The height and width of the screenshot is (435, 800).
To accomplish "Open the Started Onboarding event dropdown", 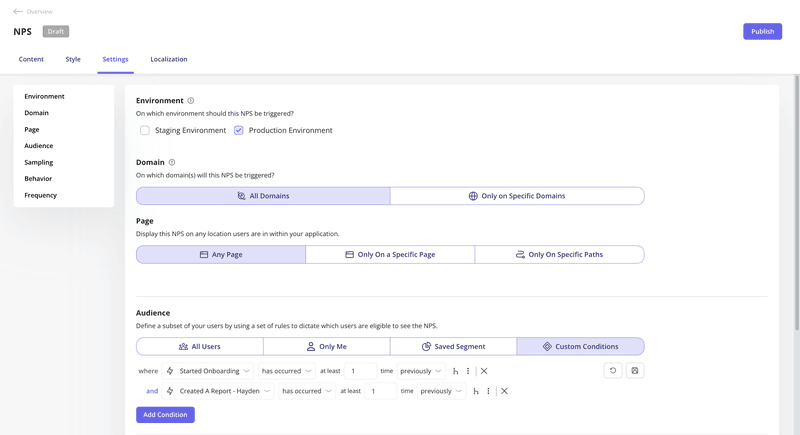I will coord(208,371).
